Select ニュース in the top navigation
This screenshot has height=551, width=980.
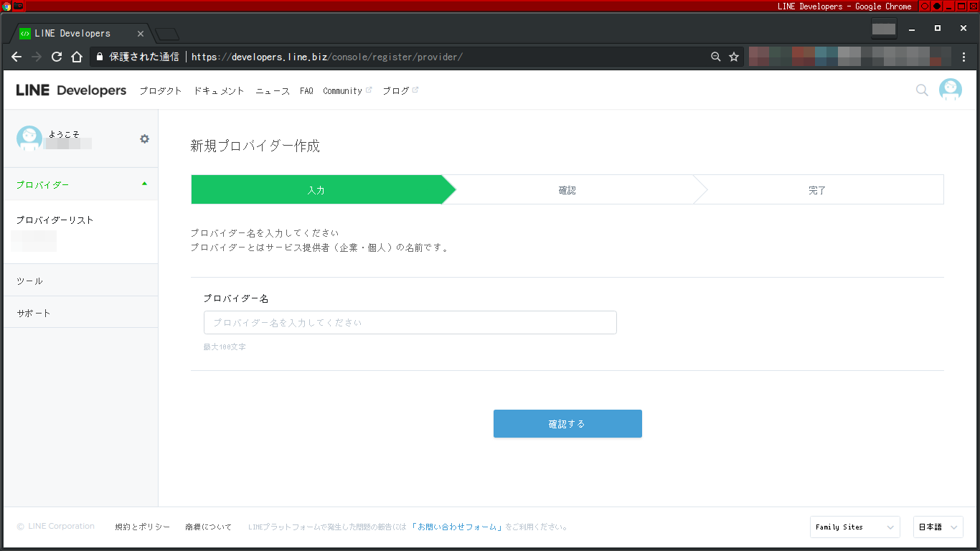point(272,90)
